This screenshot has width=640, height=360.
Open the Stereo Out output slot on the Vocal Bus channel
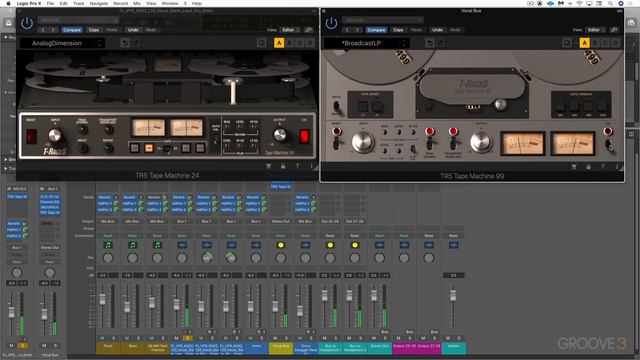(x=281, y=221)
